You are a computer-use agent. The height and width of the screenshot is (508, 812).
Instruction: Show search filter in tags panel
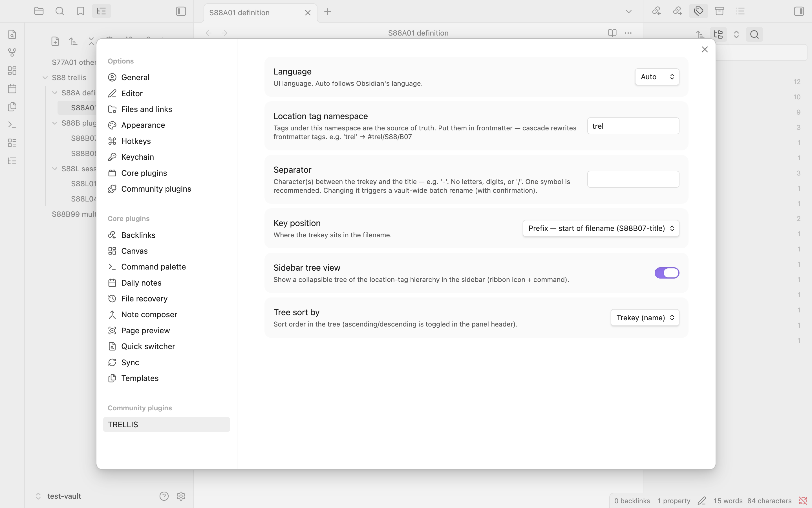(x=754, y=34)
